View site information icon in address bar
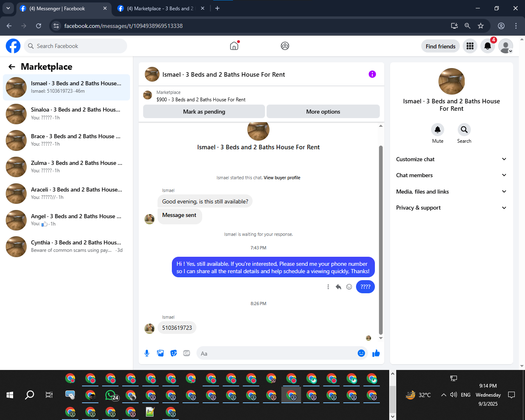 pyautogui.click(x=57, y=26)
